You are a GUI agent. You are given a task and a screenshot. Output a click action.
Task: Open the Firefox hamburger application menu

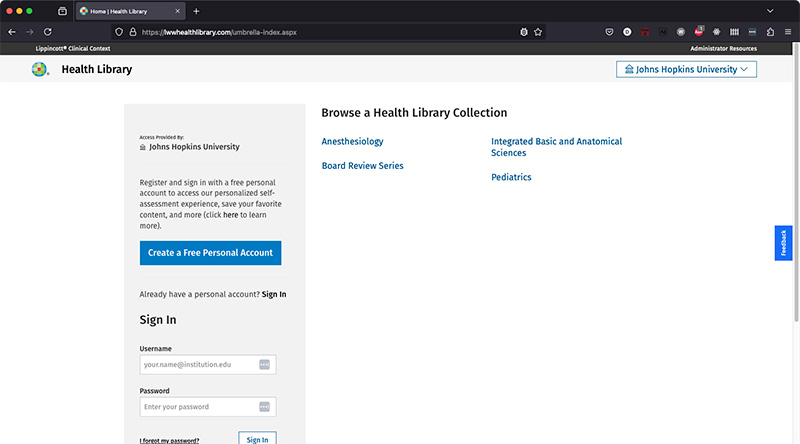(x=788, y=32)
